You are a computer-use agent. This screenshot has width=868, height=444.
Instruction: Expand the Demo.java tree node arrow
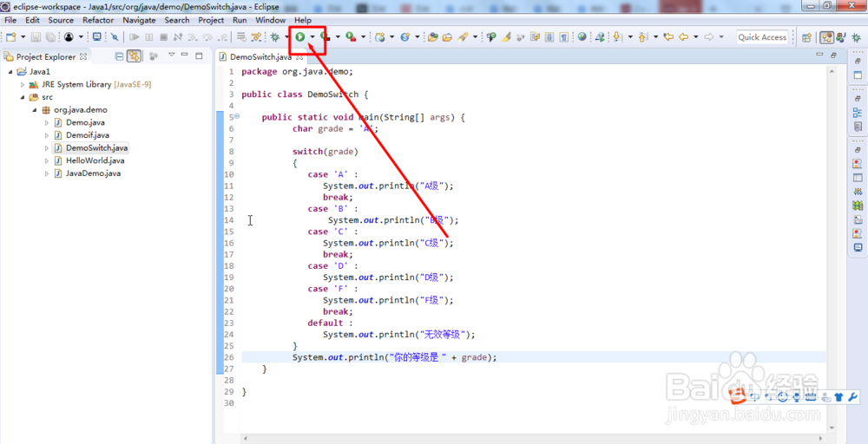(47, 123)
